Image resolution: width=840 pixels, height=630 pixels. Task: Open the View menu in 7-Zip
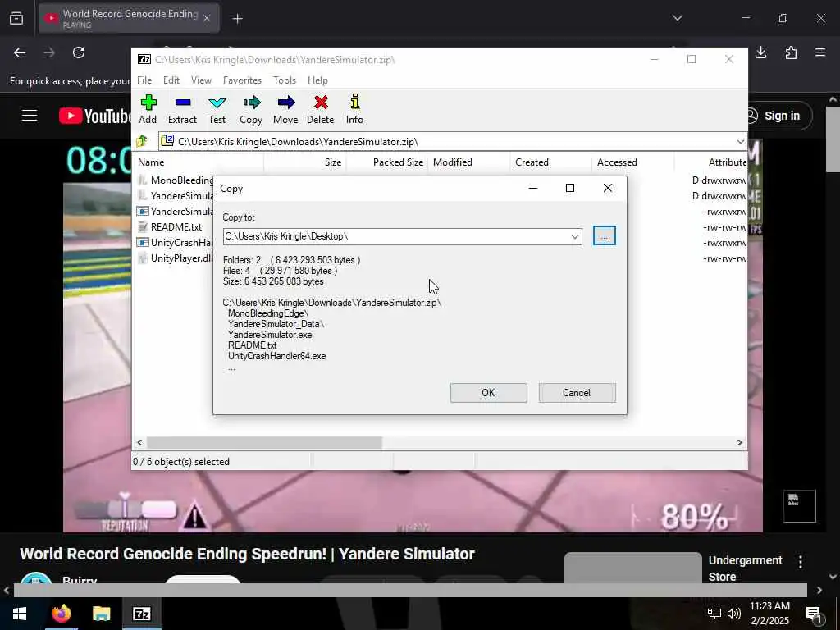pos(202,80)
